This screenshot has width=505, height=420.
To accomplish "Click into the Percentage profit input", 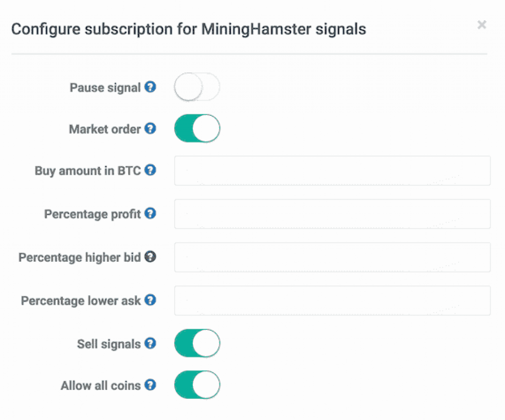I will click(332, 214).
